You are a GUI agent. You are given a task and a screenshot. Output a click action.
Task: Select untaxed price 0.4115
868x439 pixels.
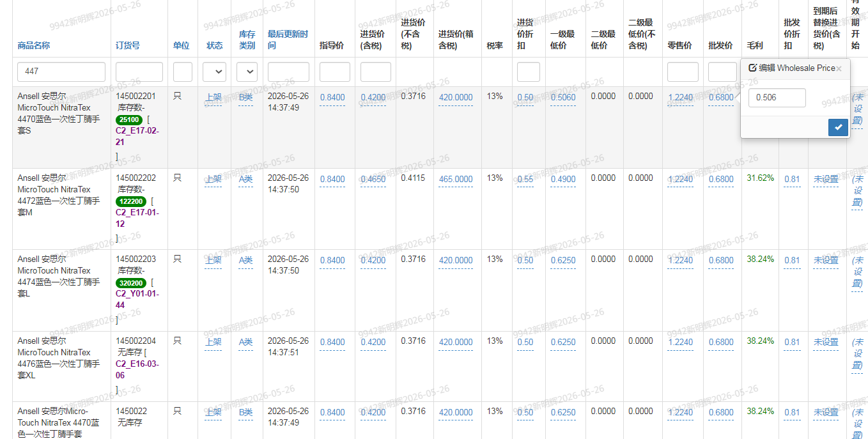point(413,178)
